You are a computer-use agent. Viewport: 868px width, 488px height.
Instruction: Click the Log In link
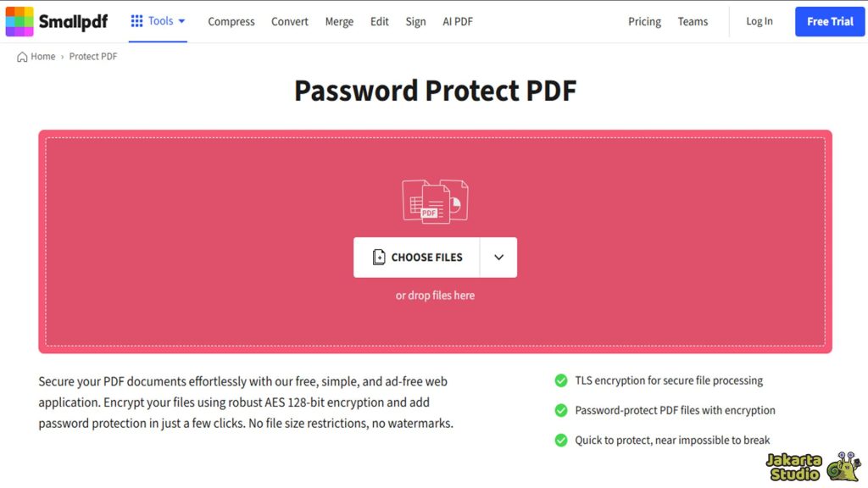[759, 21]
